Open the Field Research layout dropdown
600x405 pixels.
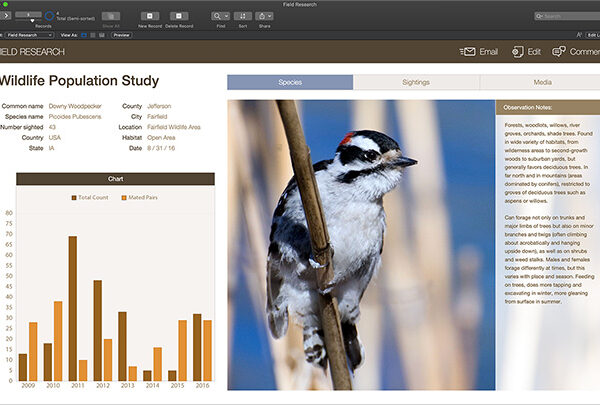pos(29,34)
